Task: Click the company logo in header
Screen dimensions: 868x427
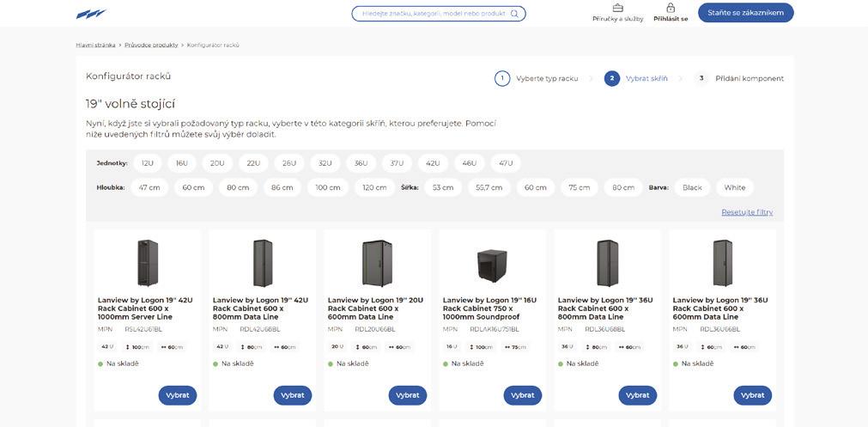Action: (91, 14)
